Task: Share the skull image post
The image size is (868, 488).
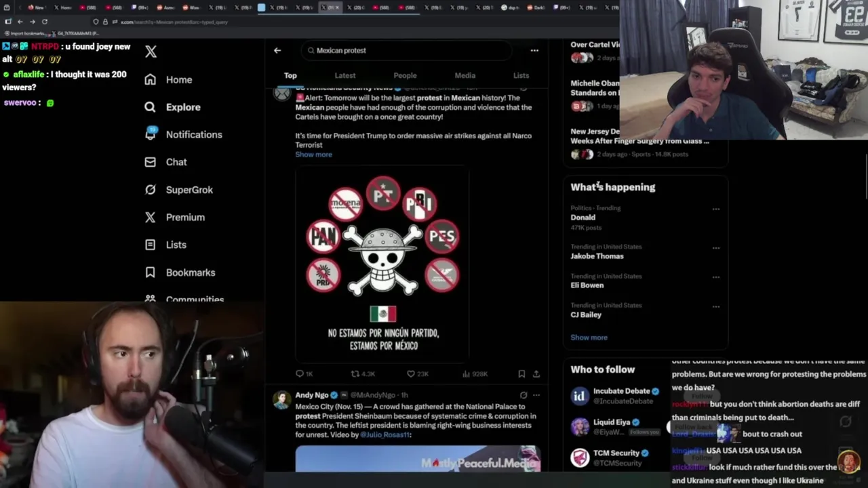Action: (x=536, y=374)
